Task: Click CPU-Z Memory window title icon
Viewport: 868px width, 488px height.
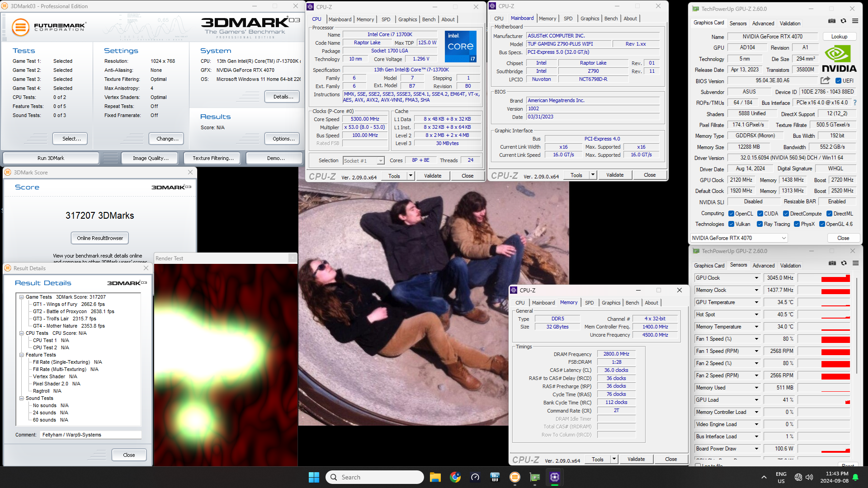Action: click(514, 290)
